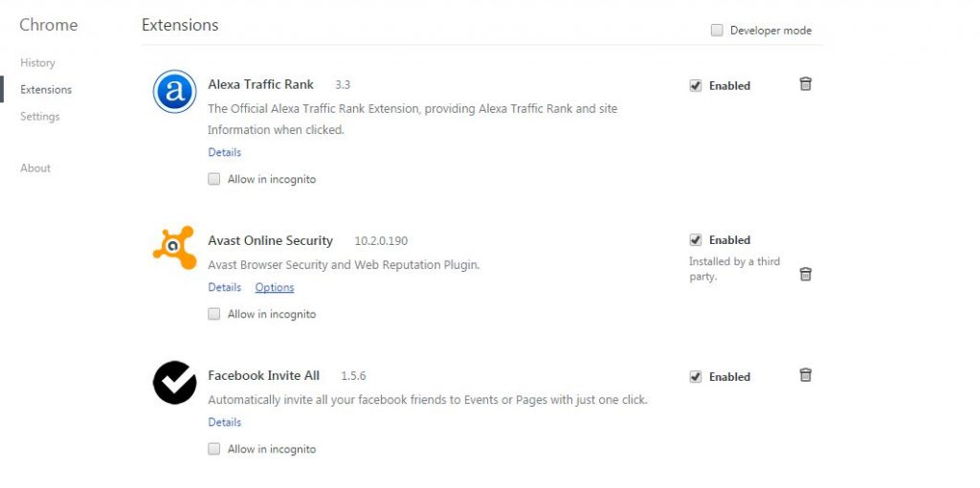The height and width of the screenshot is (488, 980).
Task: Allow Alexa Traffic Rank in incognito
Action: (x=213, y=179)
